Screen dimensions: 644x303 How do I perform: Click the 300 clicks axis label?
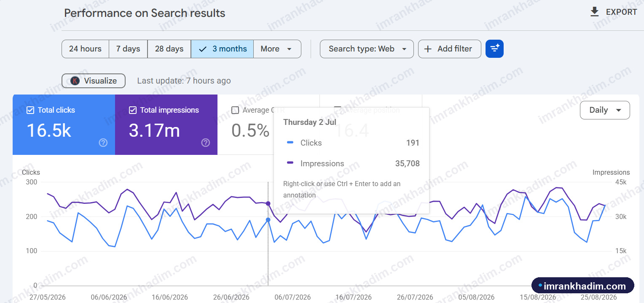click(32, 182)
